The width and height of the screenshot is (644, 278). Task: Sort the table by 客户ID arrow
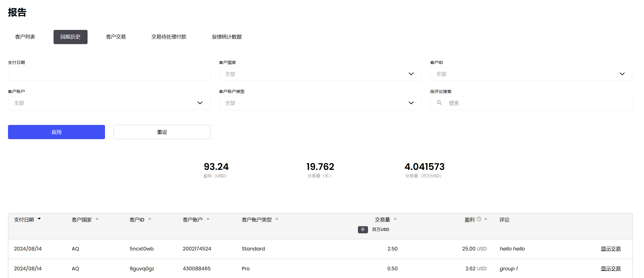(x=150, y=219)
